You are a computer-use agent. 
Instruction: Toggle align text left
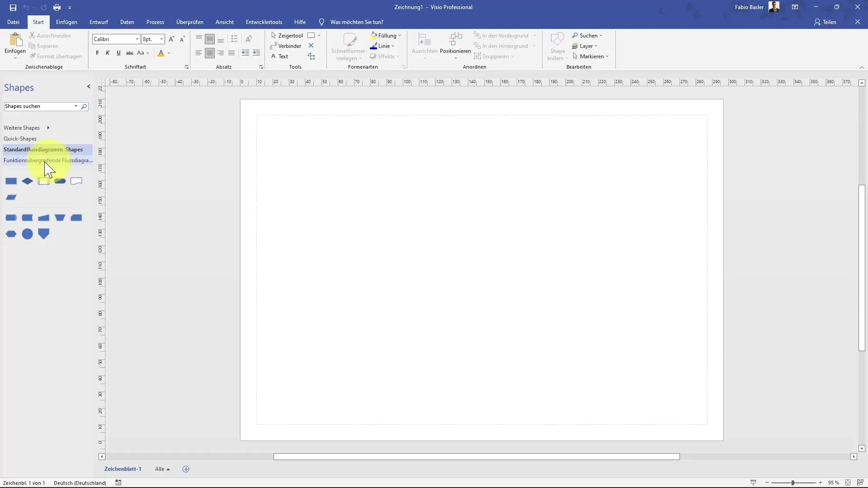point(198,53)
